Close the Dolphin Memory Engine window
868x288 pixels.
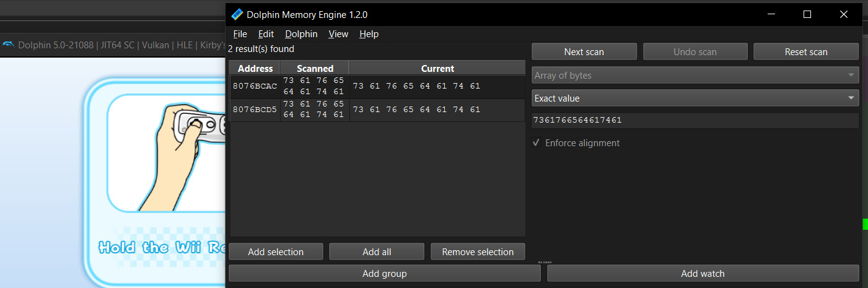[x=843, y=14]
